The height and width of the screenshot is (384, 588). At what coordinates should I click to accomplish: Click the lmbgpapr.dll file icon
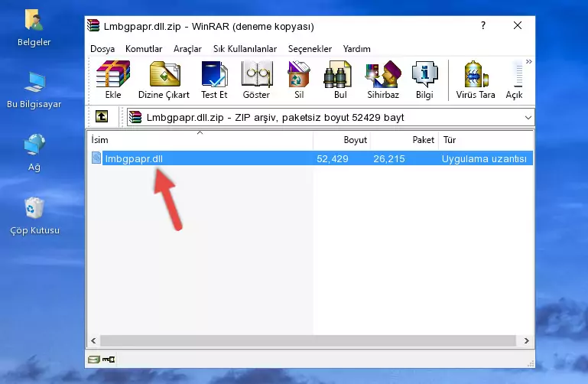96,158
